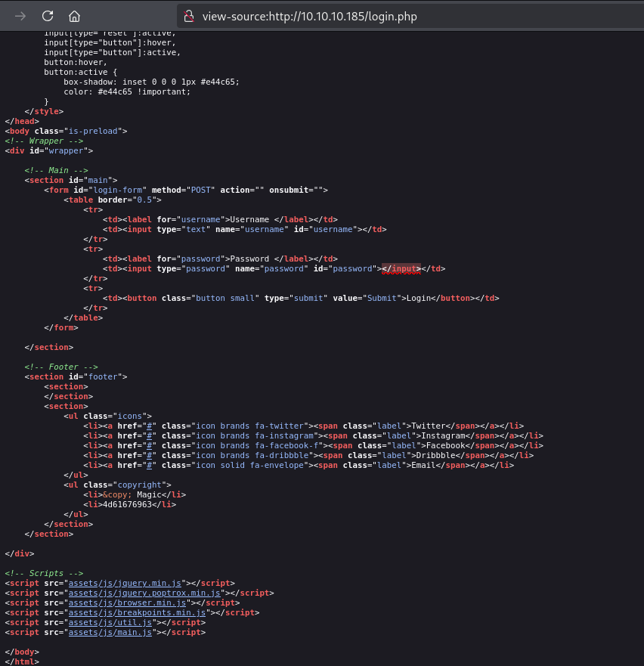Open the assets/js/browser.min.js link
Image resolution: width=644 pixels, height=666 pixels.
127,602
